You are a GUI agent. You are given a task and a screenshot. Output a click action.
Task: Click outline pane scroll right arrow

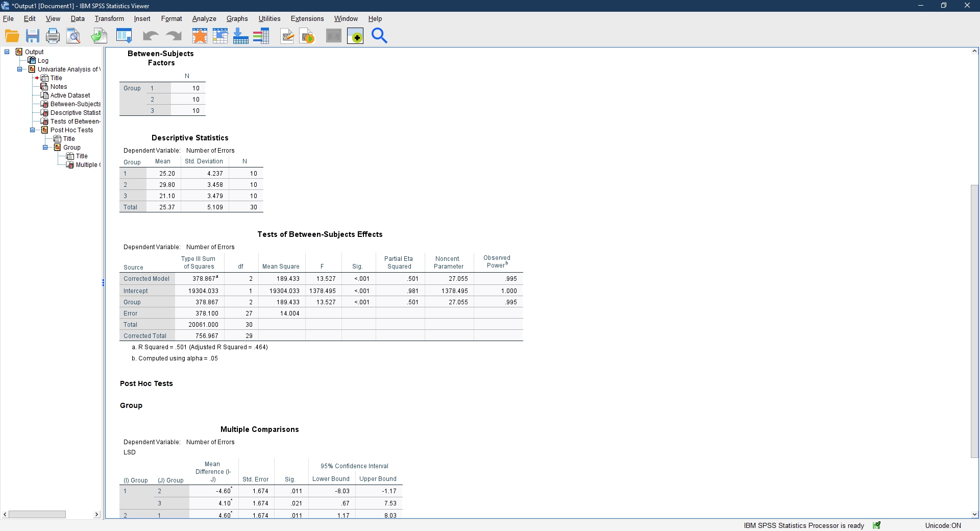[97, 514]
